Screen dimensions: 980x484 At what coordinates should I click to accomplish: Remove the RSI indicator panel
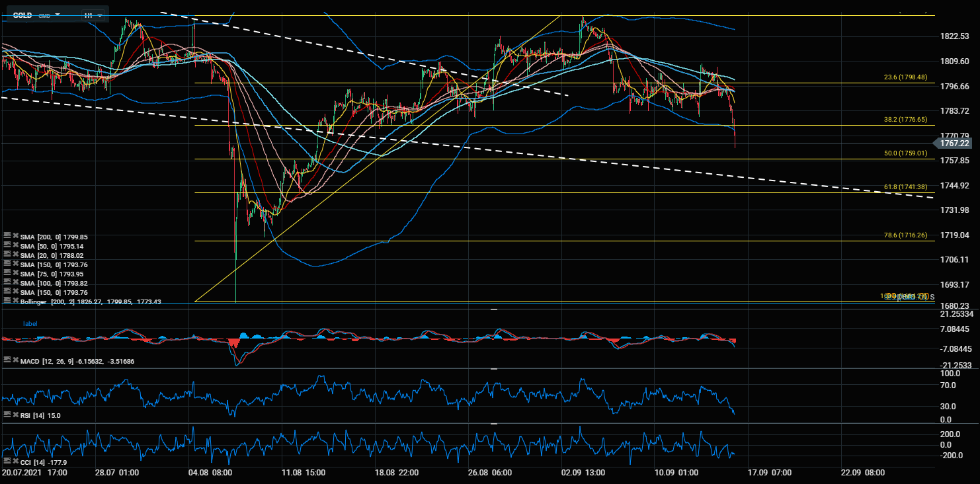pos(15,415)
